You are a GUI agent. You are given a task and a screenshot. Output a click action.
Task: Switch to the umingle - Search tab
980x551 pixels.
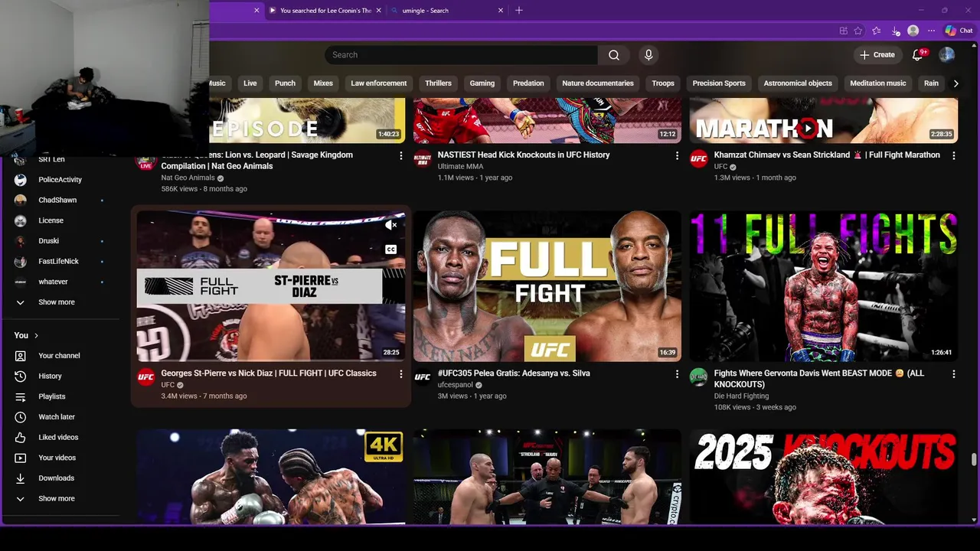[x=446, y=11]
